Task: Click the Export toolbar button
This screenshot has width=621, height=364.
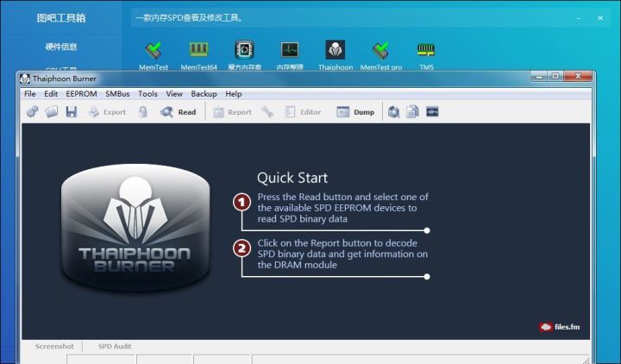Action: pyautogui.click(x=107, y=112)
